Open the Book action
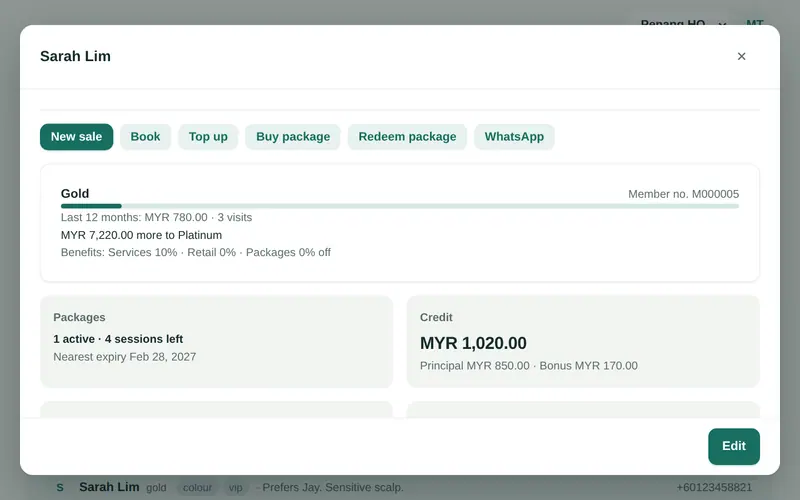The image size is (800, 500). pos(145,137)
